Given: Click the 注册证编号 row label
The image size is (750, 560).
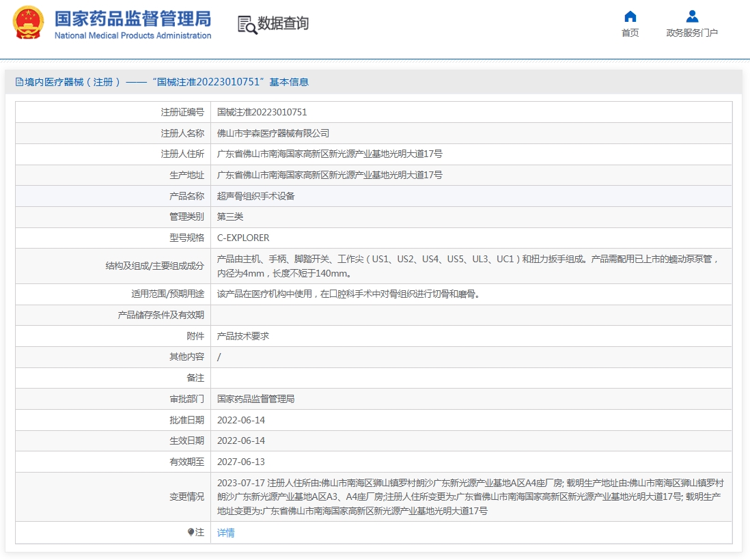Looking at the screenshot, I should click(182, 112).
